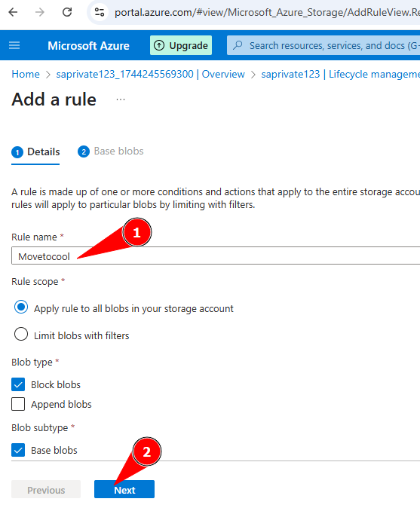Open the ellipsis menu beside Add a rule
Viewport: 420px width, 511px height.
[121, 99]
